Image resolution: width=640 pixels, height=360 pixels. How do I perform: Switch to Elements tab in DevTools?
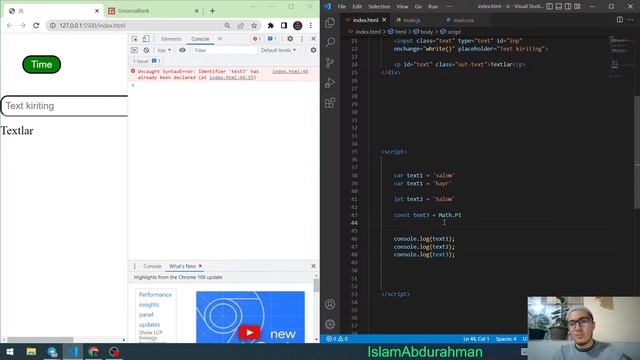[x=171, y=39]
